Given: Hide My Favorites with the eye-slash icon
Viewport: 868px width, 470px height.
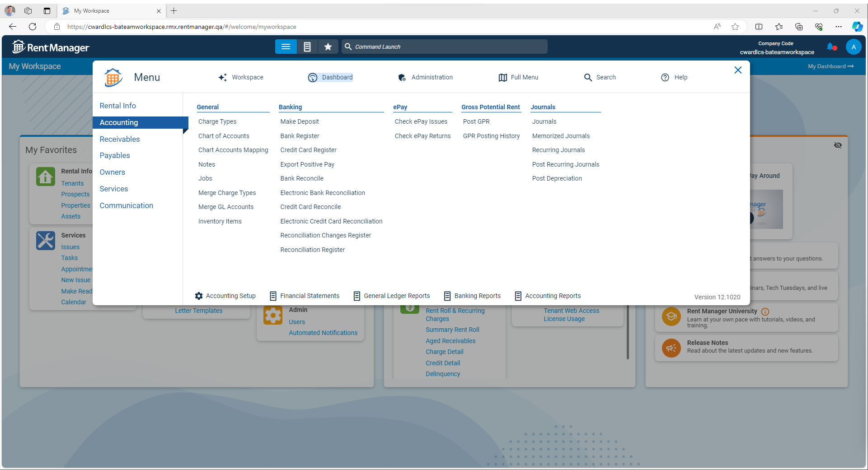Looking at the screenshot, I should 838,145.
